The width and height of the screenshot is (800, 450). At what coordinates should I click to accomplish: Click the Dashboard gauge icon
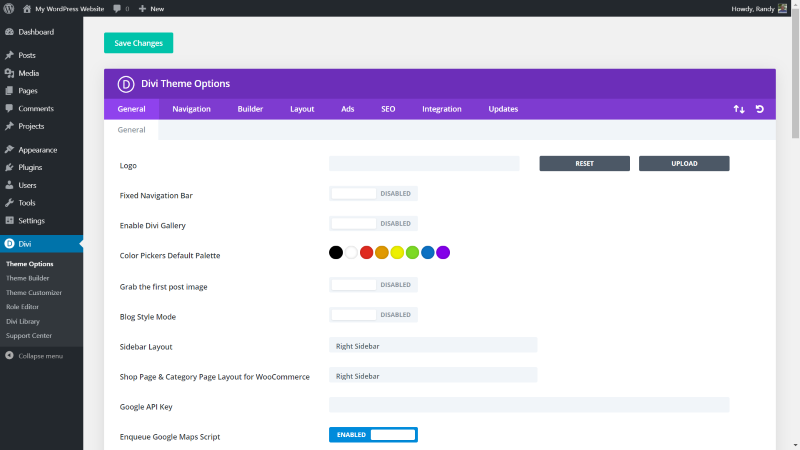click(9, 32)
